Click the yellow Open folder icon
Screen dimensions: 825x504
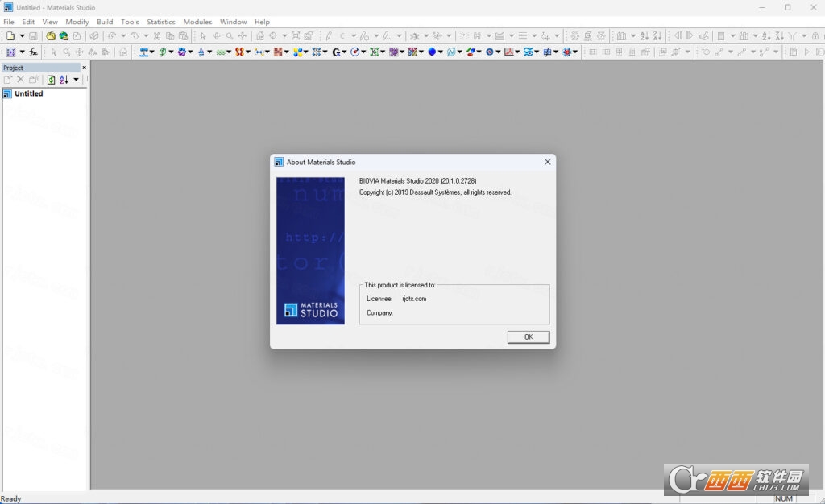[51, 35]
